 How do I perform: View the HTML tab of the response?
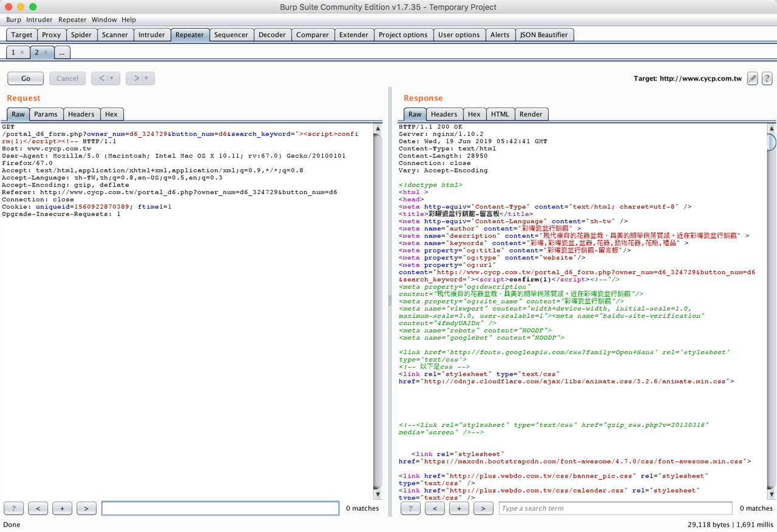500,114
